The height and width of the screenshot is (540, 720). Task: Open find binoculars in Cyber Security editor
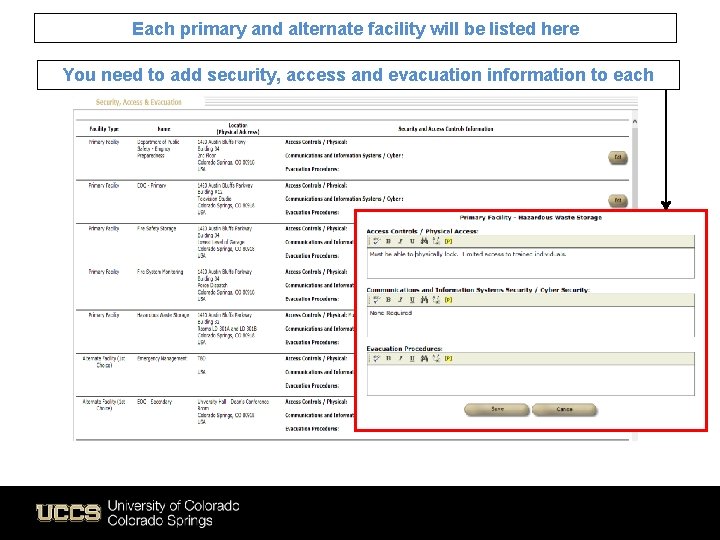coord(424,300)
